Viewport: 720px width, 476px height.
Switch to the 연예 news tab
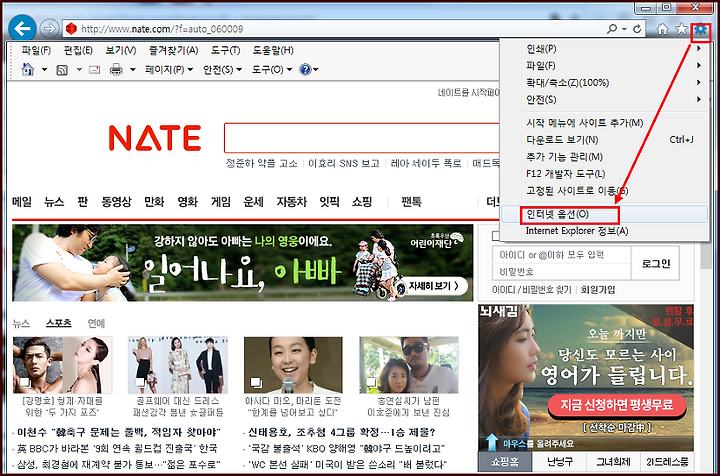[96, 323]
